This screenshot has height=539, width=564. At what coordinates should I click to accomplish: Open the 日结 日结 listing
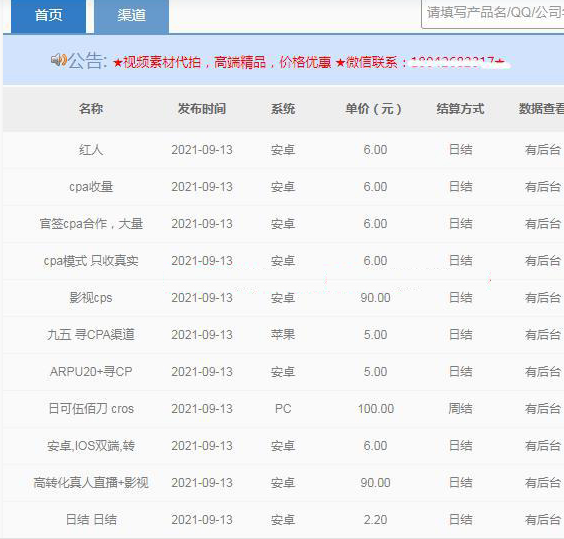pos(91,520)
